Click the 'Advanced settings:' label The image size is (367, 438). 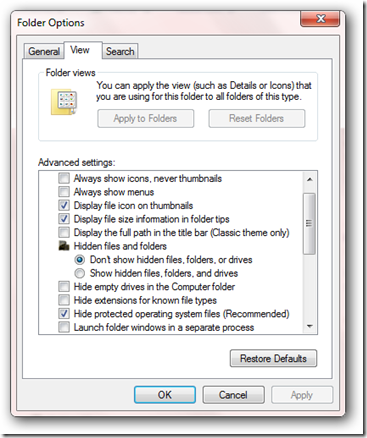pos(76,162)
